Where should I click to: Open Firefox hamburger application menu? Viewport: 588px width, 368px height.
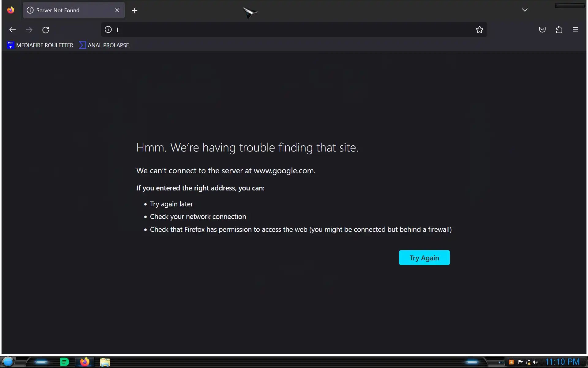[575, 29]
